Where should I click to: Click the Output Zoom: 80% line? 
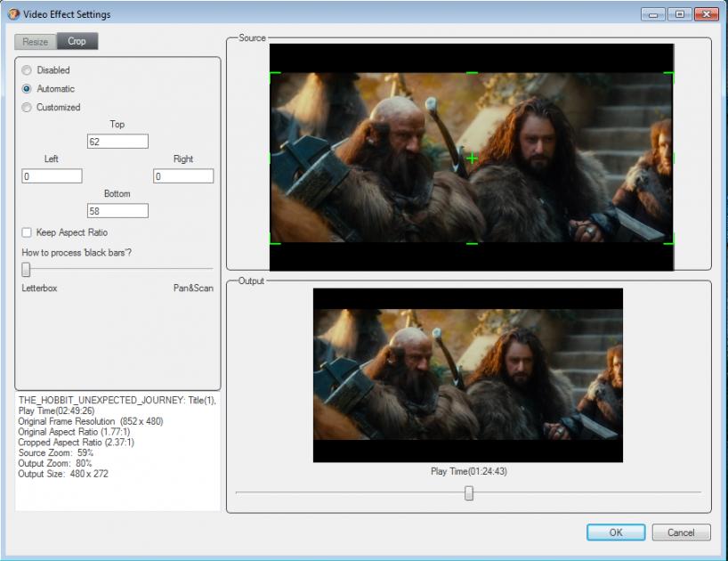pyautogui.click(x=55, y=463)
